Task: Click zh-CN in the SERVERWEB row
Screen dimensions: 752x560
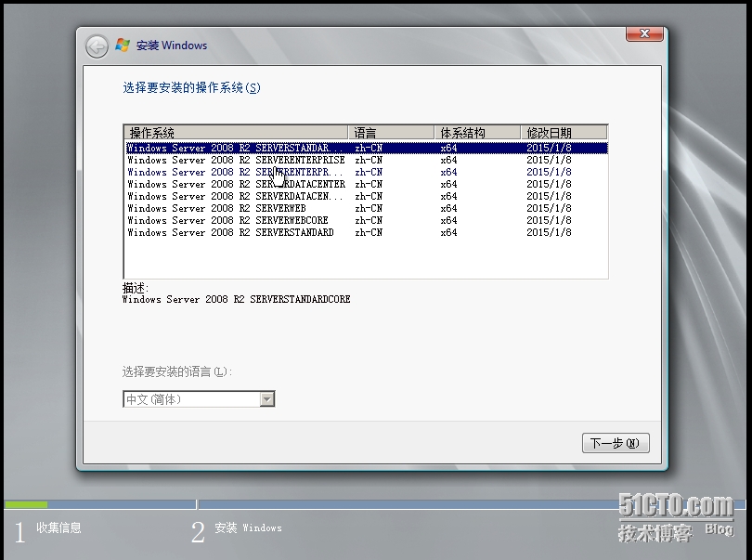Action: 369,208
